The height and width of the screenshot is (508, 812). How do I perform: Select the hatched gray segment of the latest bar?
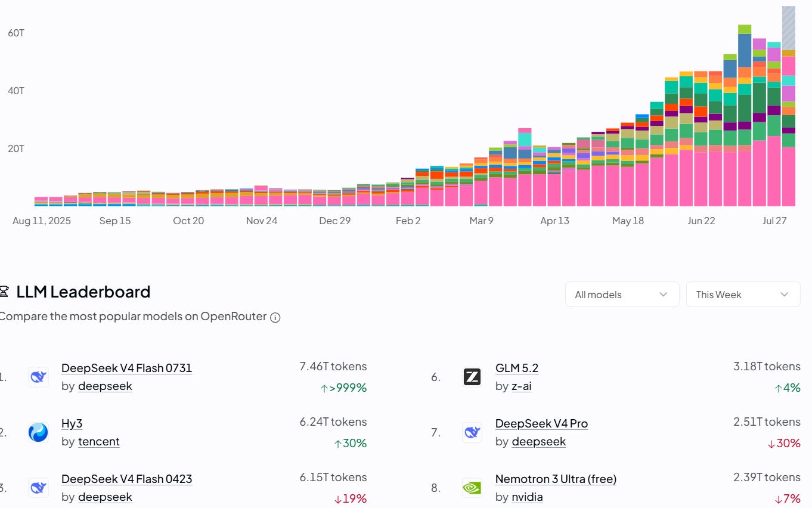(789, 28)
